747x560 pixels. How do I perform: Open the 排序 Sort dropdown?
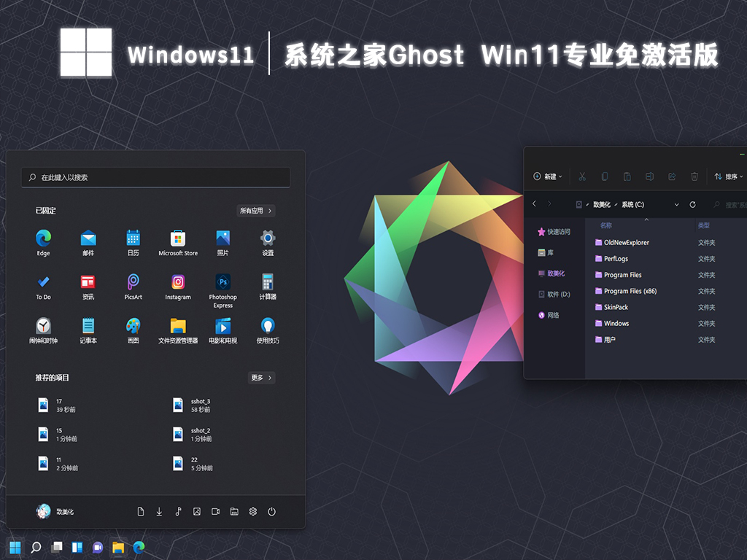(x=729, y=176)
